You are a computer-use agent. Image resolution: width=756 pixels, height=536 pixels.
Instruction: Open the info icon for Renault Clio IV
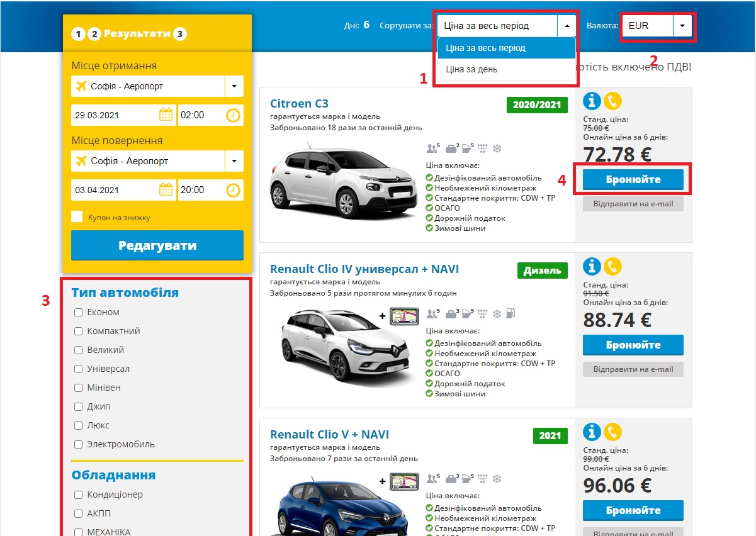[x=592, y=267]
